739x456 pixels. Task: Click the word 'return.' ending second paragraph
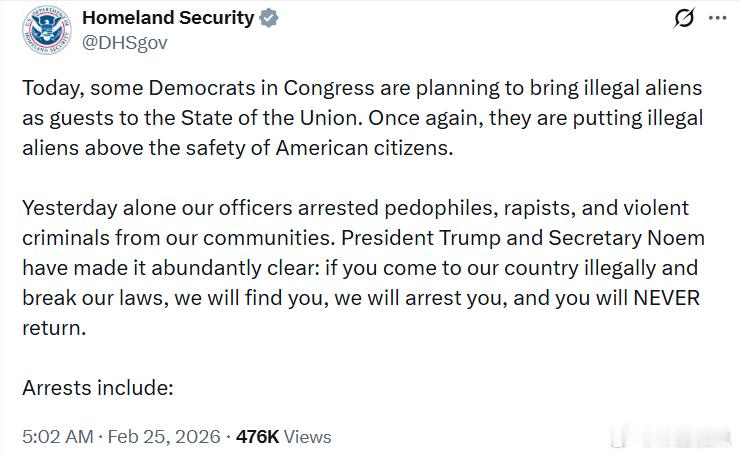(x=54, y=328)
